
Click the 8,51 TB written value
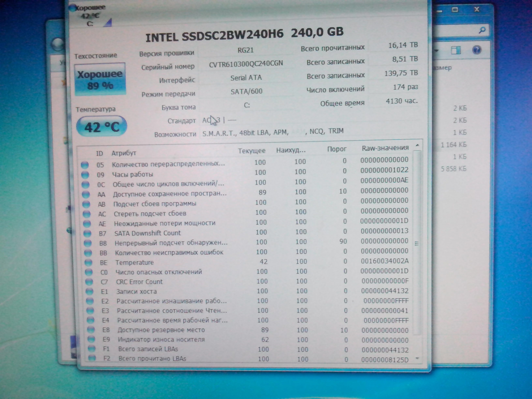pyautogui.click(x=405, y=59)
